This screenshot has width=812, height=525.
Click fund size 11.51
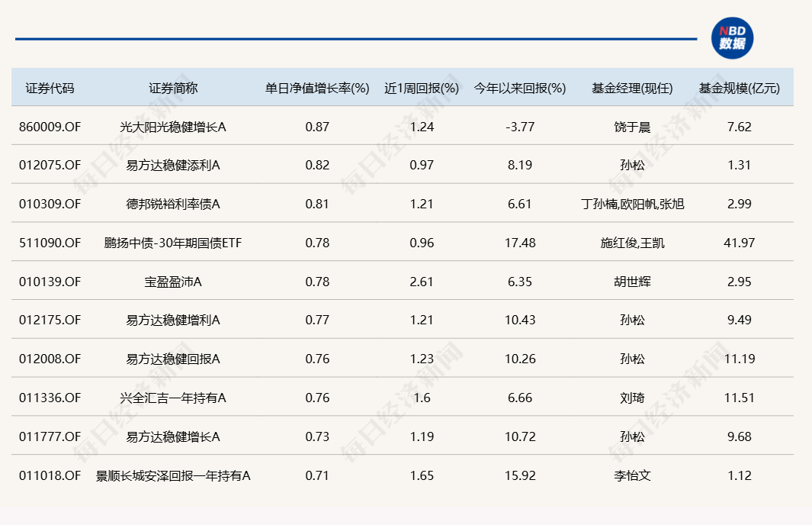tap(739, 398)
